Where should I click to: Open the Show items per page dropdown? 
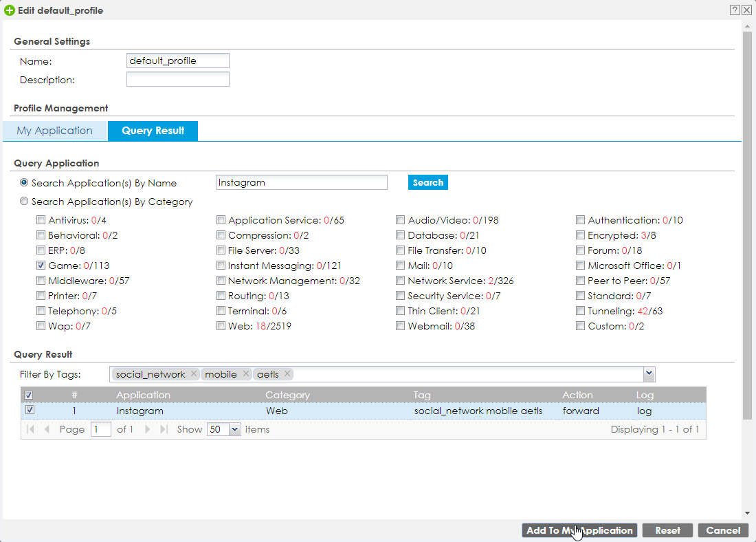[235, 429]
